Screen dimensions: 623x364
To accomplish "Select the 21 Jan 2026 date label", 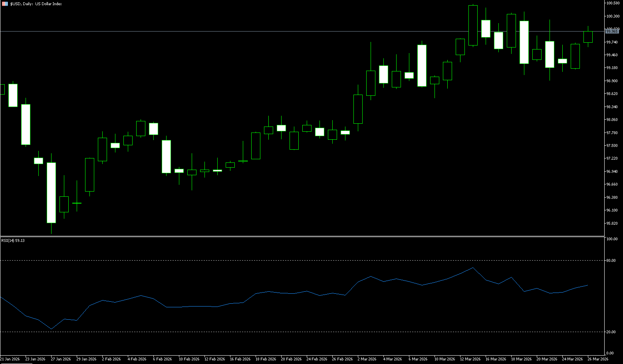I will 10,359.
